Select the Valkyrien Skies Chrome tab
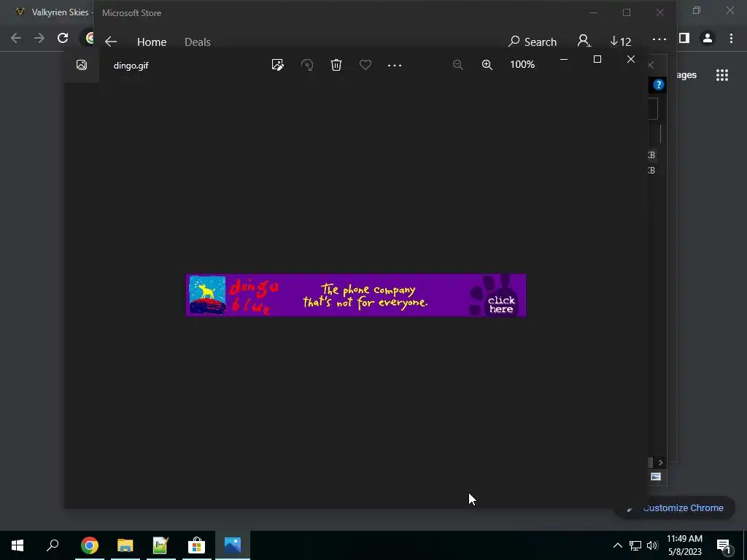 click(53, 12)
